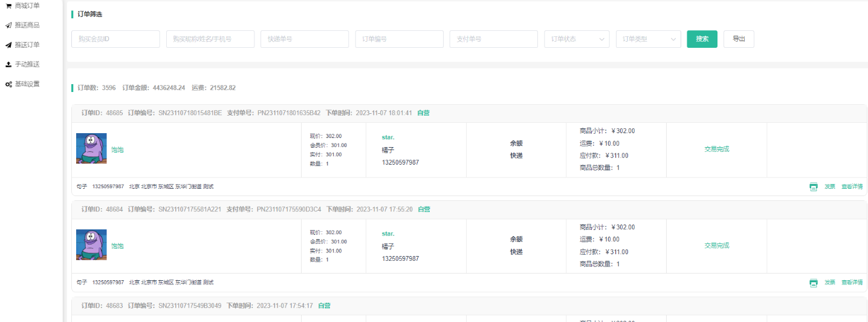Focus the 快递单号 input field

click(305, 39)
